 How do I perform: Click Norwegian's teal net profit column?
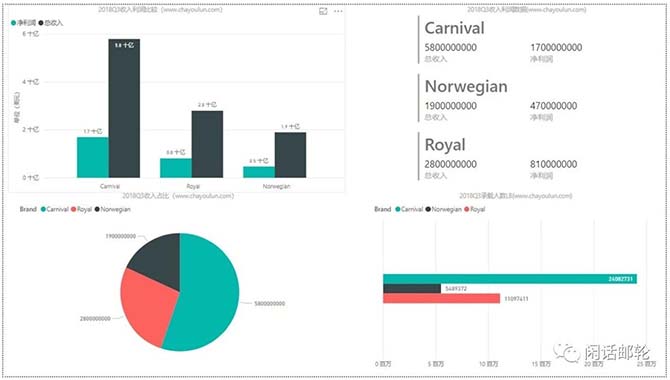coord(259,172)
